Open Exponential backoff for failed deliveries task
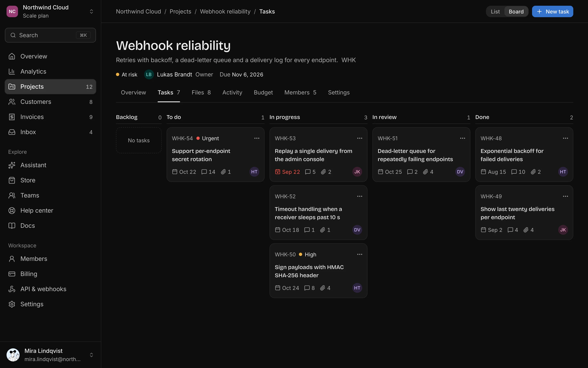The width and height of the screenshot is (588, 368). pyautogui.click(x=524, y=155)
